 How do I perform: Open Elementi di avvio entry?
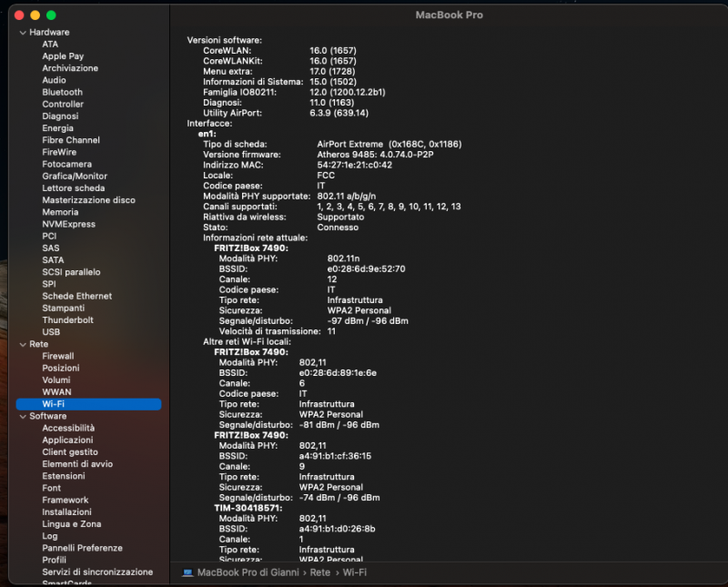[77, 464]
